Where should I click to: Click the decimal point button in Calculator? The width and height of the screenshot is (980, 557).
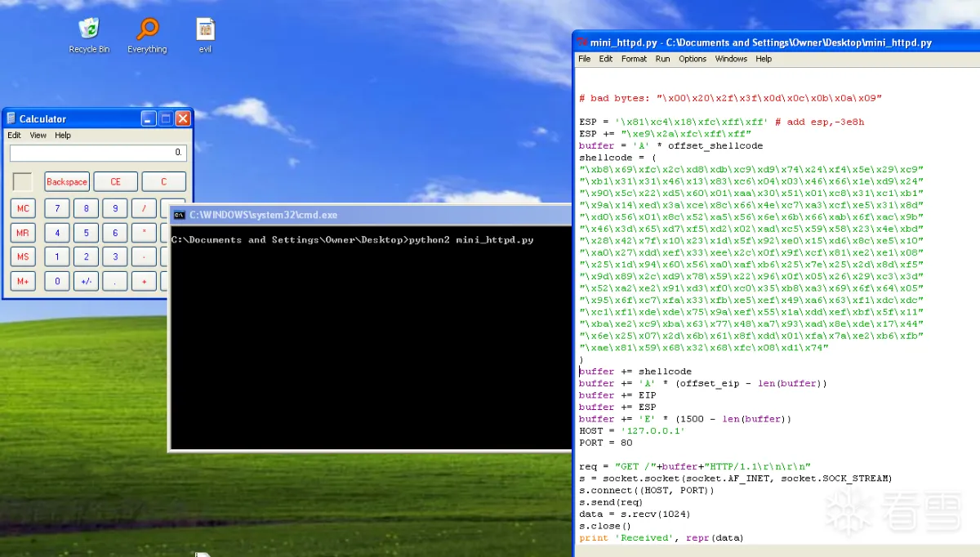pos(115,281)
